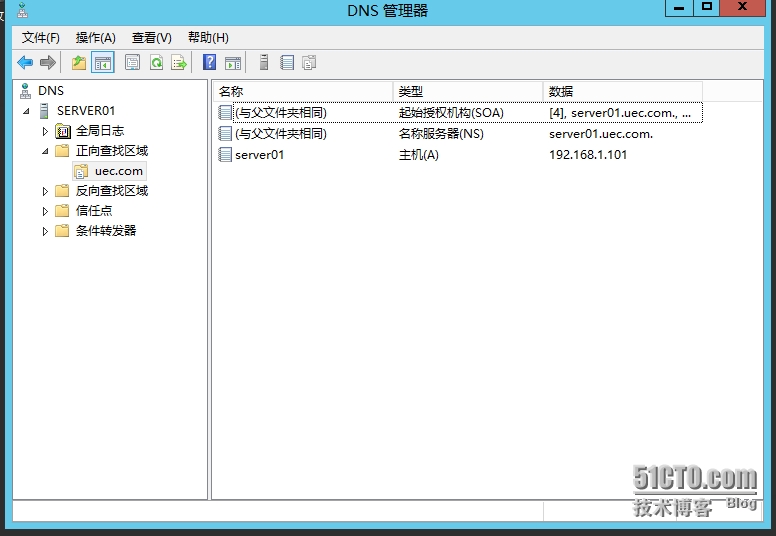This screenshot has height=536, width=776.
Task: Export list using the toolbar export icon
Action: coord(179,63)
